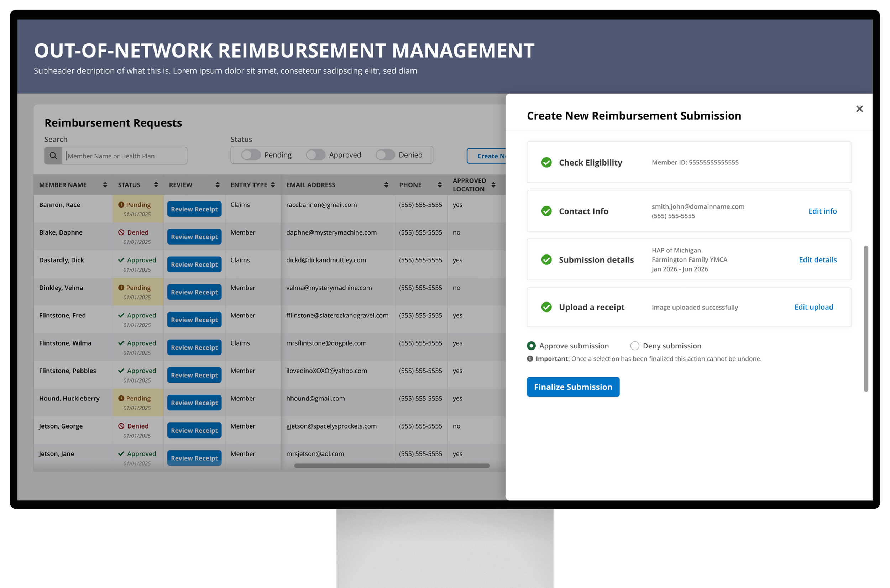Click email velma@mysterymachine.com
This screenshot has height=588, width=890.
(329, 288)
